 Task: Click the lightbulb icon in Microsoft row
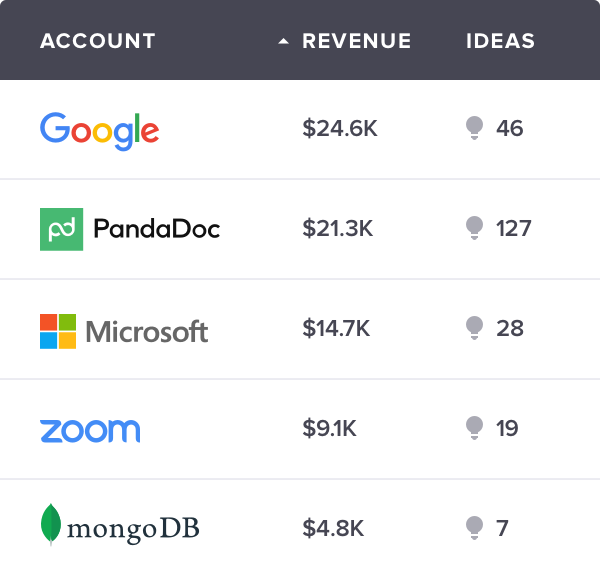[x=474, y=328]
